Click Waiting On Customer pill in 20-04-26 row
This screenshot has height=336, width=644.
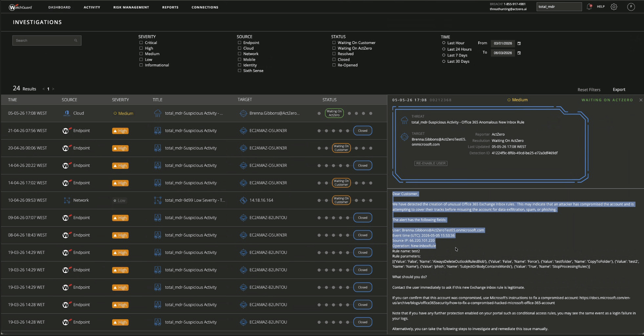341,148
